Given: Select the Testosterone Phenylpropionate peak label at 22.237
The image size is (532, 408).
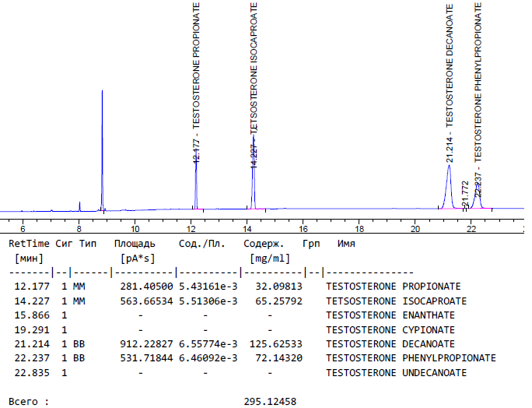Looking at the screenshot, I should point(478,97).
